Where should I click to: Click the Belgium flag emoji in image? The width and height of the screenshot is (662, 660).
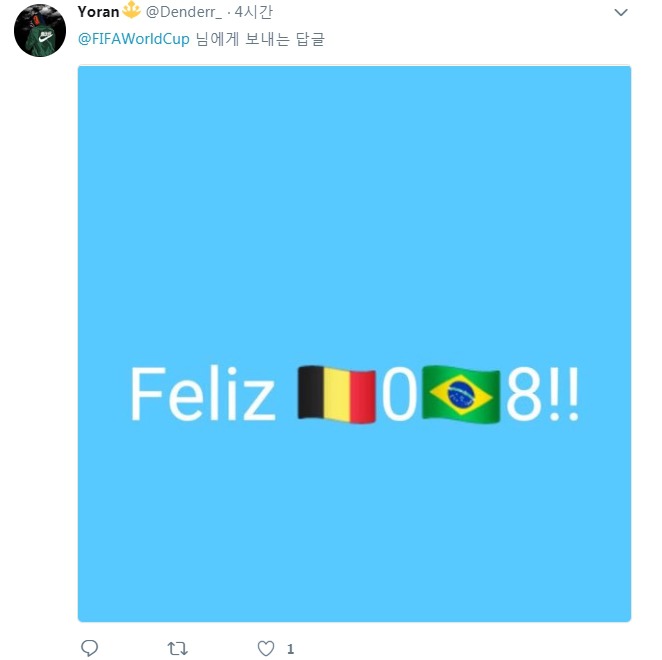point(336,394)
